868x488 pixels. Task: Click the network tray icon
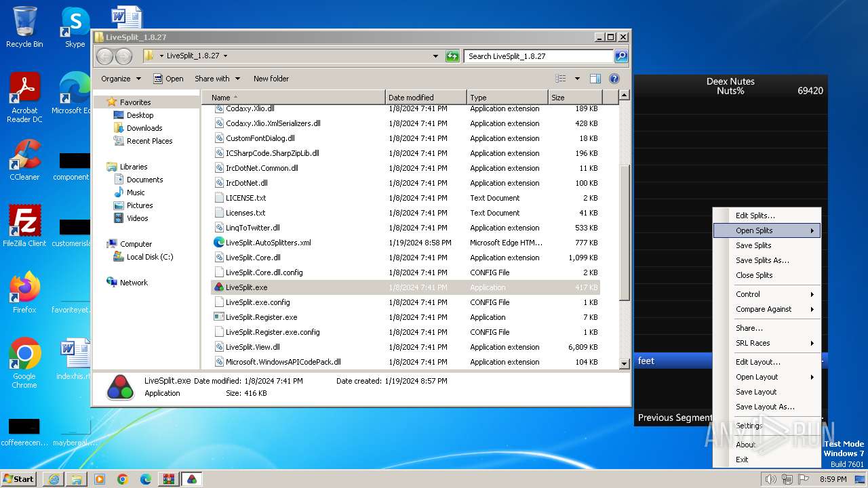[x=787, y=479]
